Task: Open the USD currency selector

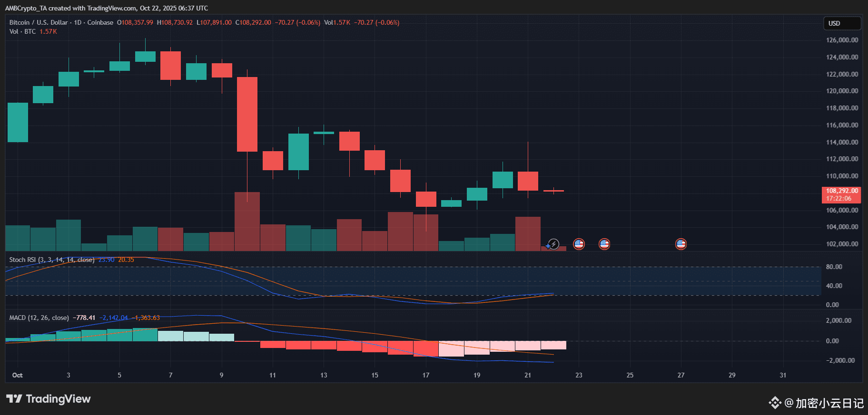Action: 842,23
